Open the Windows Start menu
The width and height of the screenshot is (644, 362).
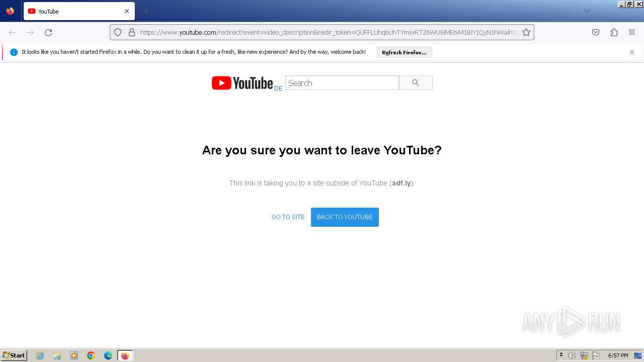click(x=14, y=355)
